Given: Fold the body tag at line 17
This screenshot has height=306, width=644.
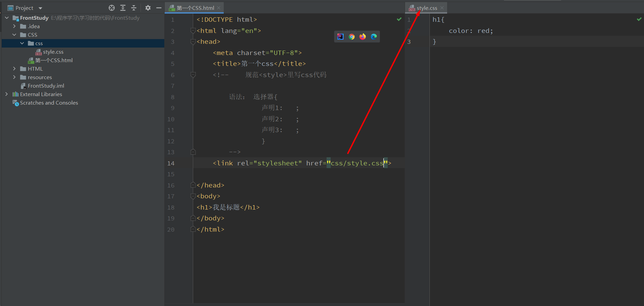Looking at the screenshot, I should coord(193,196).
